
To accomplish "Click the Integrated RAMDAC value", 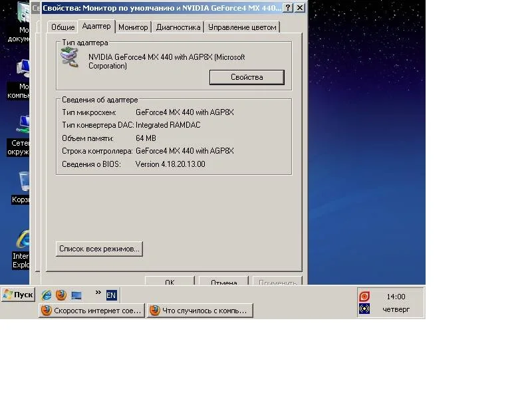I will [168, 125].
